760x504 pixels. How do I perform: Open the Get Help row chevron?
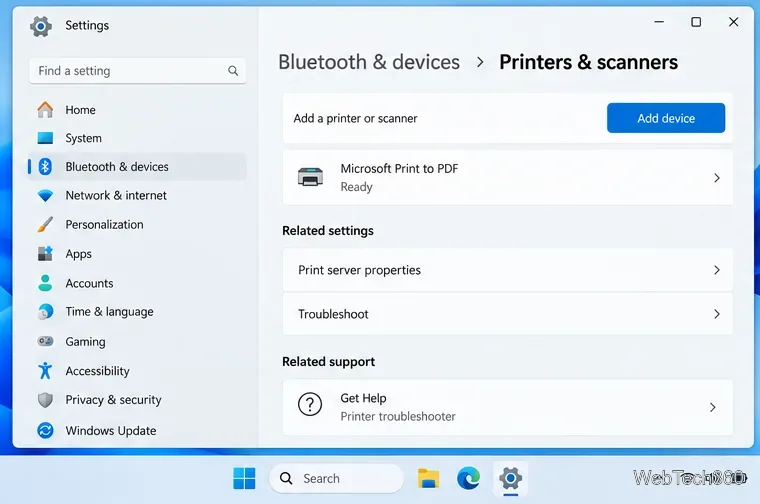click(712, 407)
